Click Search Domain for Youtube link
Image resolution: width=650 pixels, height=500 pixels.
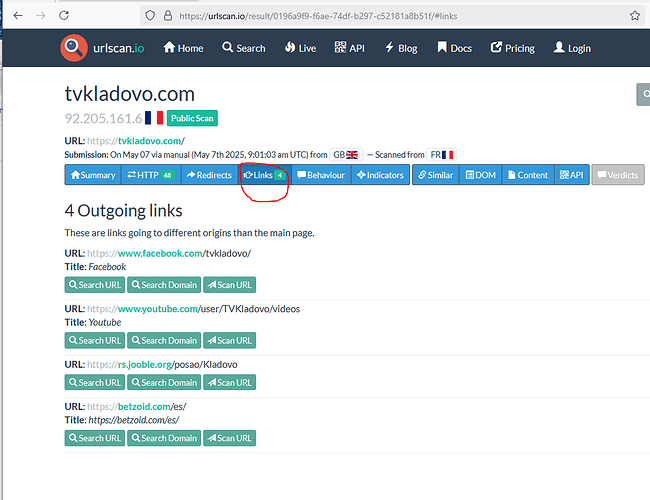[x=164, y=340]
